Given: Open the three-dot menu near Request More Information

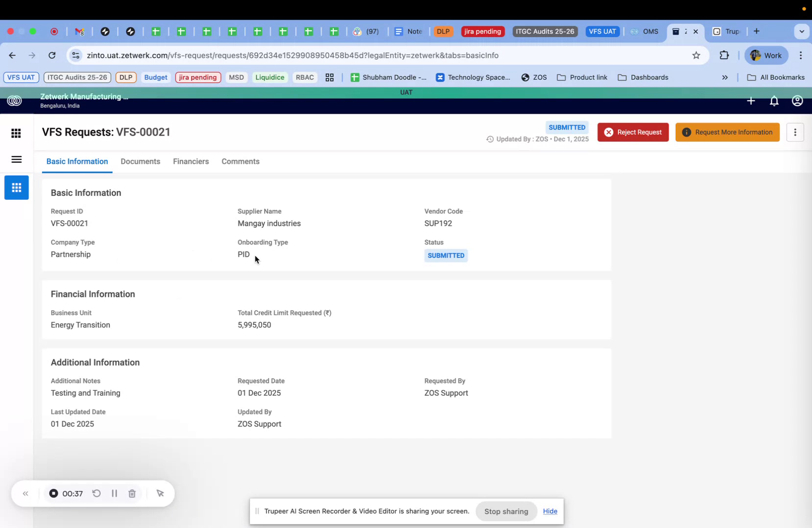Looking at the screenshot, I should 795,132.
